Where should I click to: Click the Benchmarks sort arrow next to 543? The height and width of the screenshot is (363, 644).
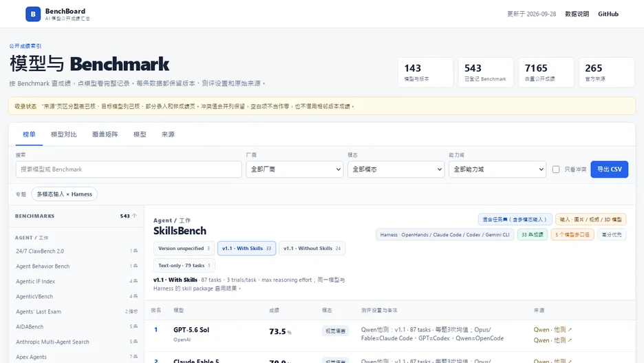tap(134, 216)
